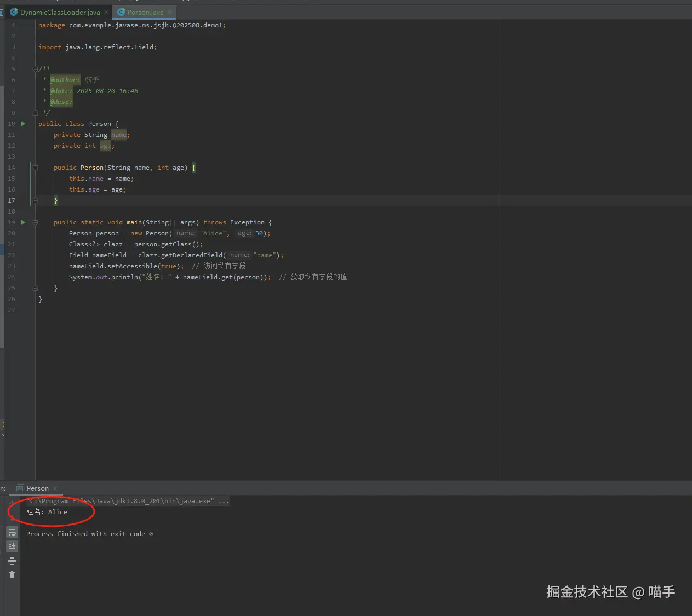This screenshot has width=692, height=616.
Task: Click 'getDeclaredField' method call on line 22
Action: [191, 255]
